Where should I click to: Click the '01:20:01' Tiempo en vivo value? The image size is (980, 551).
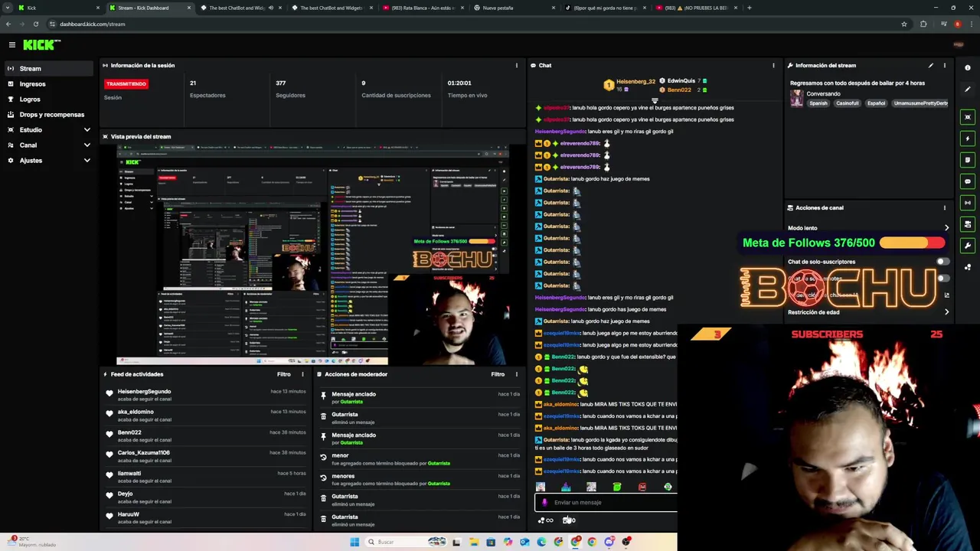click(x=459, y=83)
